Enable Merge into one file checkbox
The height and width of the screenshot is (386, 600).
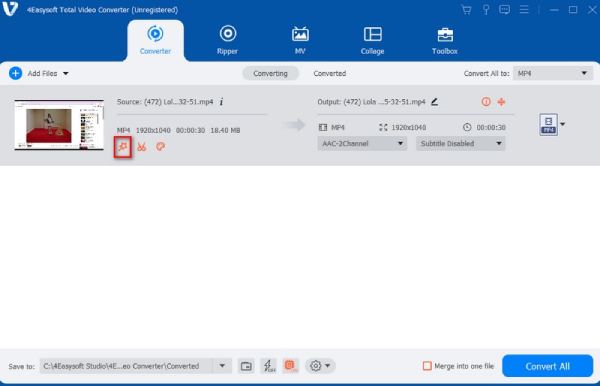point(427,366)
